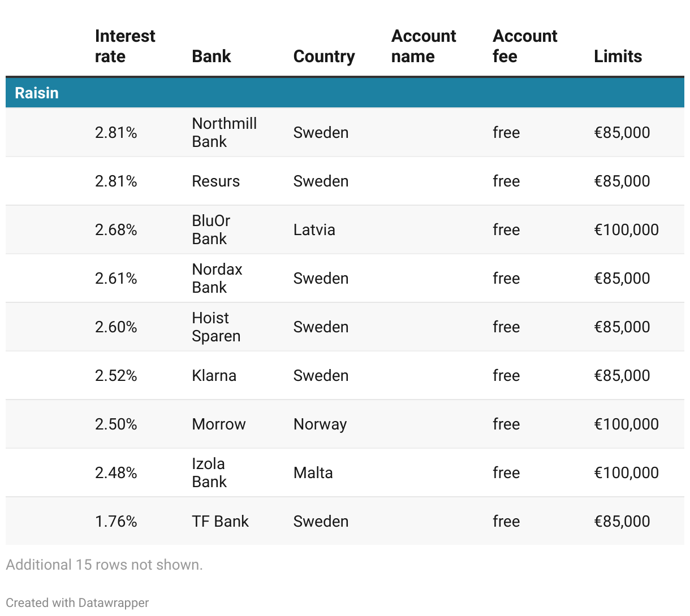Click the Interest rate column header
Image resolution: width=690 pixels, height=616 pixels.
(x=125, y=46)
